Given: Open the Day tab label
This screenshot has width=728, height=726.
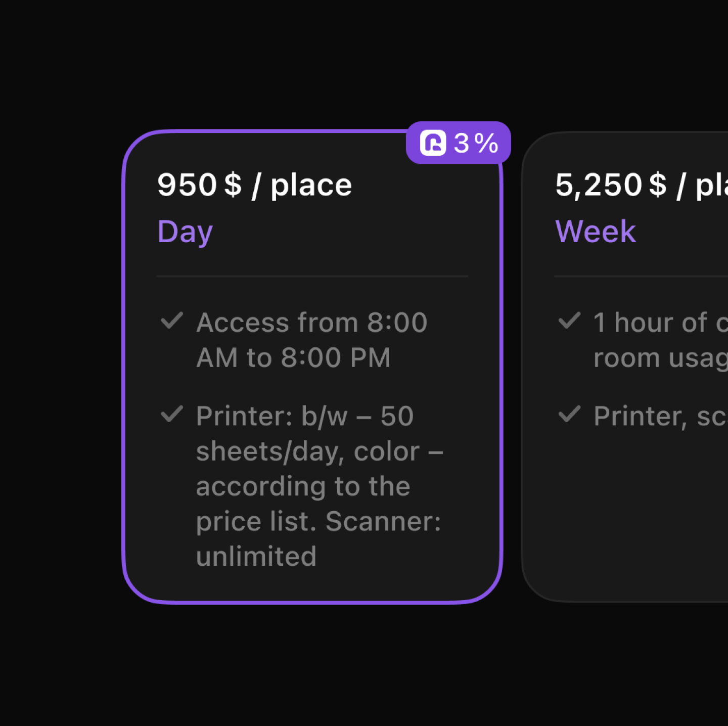Looking at the screenshot, I should [x=184, y=231].
